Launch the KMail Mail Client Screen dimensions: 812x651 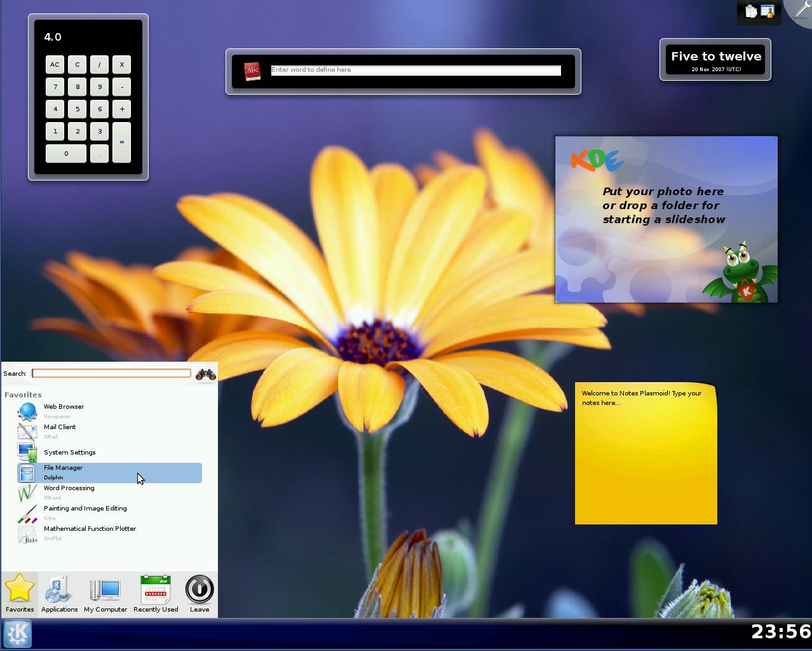(x=60, y=431)
